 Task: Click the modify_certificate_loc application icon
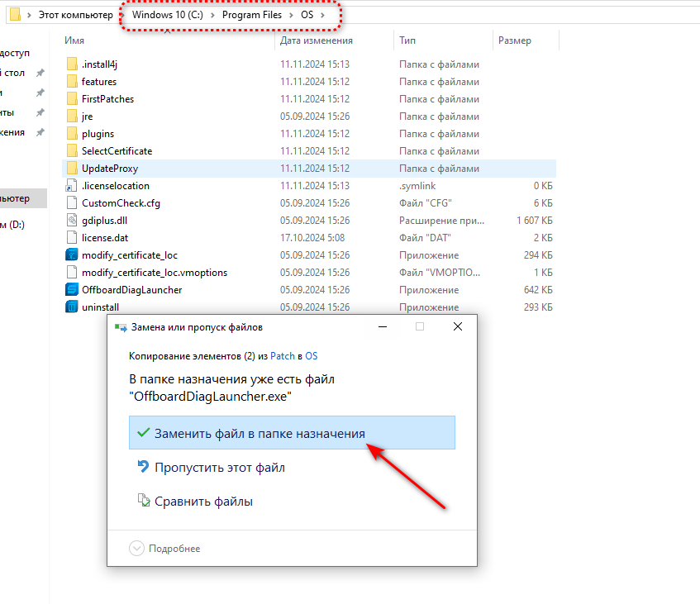coord(71,255)
